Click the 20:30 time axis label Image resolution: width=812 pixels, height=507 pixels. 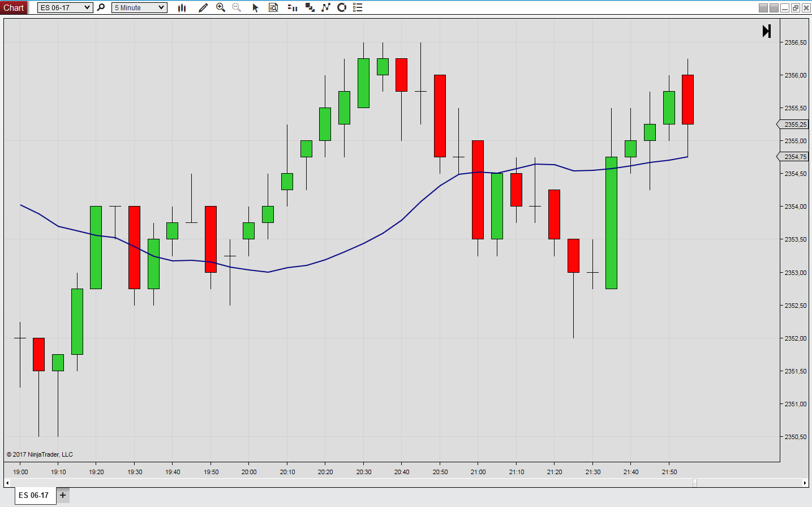(364, 472)
